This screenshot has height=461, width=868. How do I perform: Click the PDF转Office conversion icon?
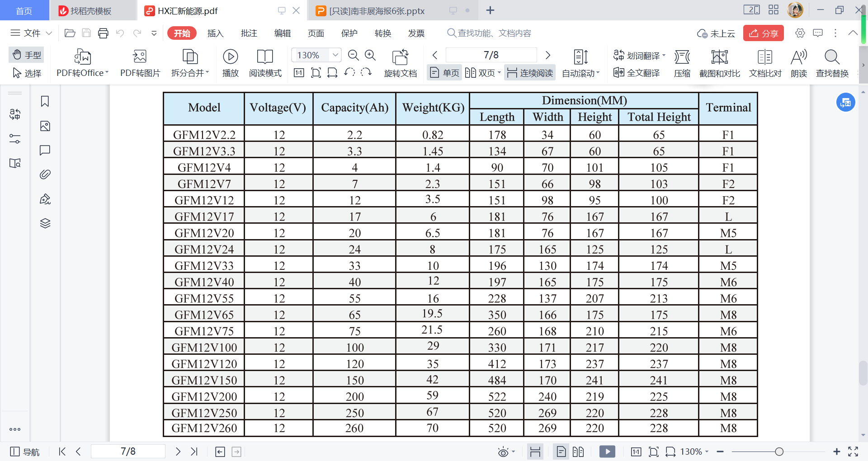click(82, 57)
